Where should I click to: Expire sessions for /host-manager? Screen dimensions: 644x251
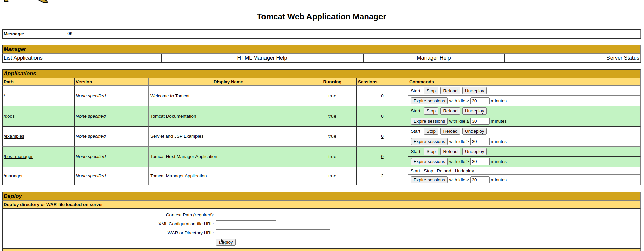(x=429, y=162)
